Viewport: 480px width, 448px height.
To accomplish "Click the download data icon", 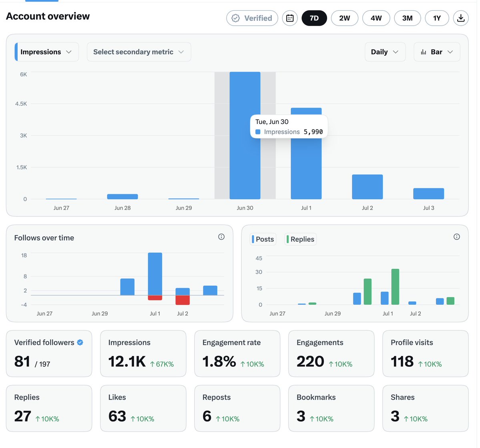I will pos(461,18).
